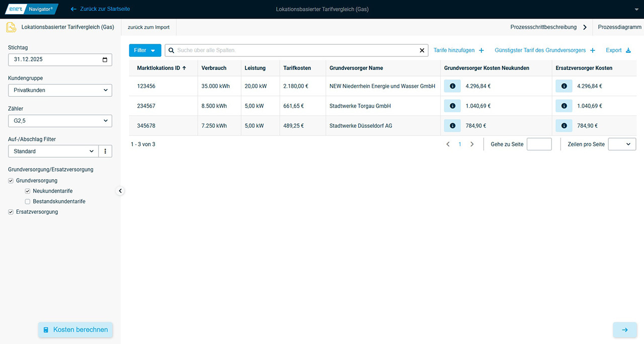Click the plus icon beside Tarife hinzufügen
This screenshot has height=344, width=644.
(481, 50)
